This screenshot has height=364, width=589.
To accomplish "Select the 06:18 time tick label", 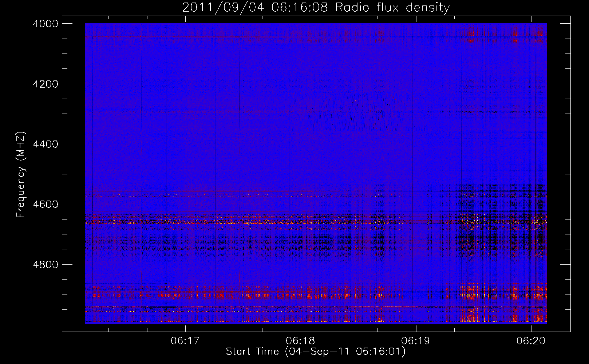I will [301, 341].
